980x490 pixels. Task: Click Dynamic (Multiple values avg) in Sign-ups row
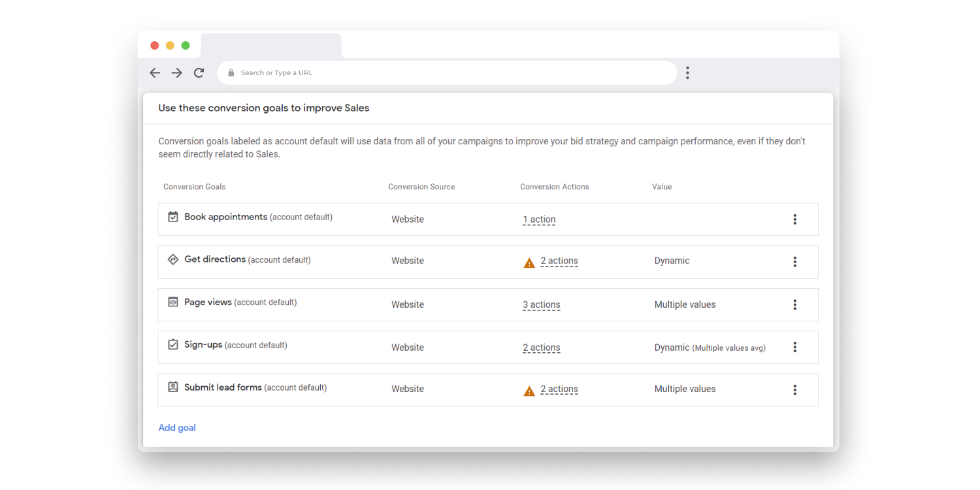710,348
